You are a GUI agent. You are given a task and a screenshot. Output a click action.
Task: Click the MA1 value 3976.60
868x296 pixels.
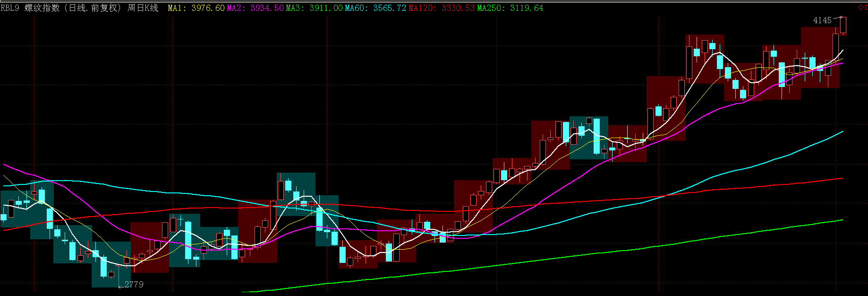[208, 8]
